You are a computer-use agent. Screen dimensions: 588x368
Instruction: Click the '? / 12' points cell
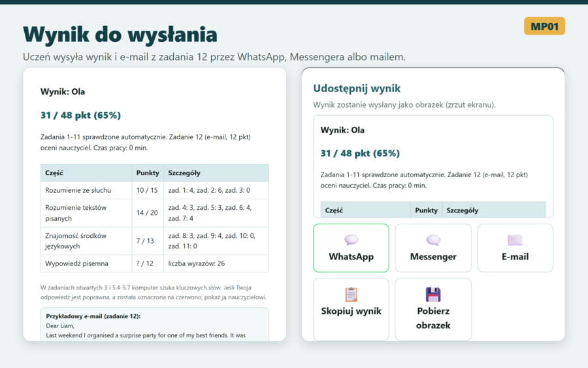pyautogui.click(x=147, y=263)
